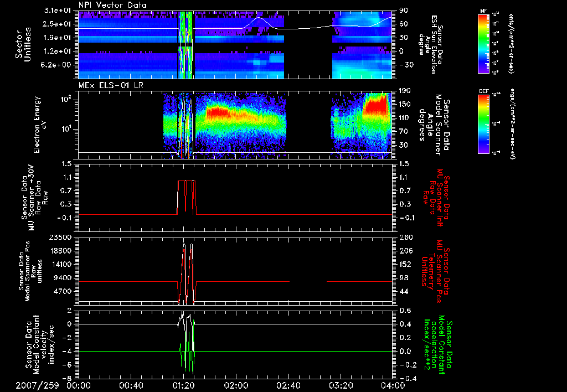Click the sun elevation curve bump after 02:00
Image resolution: width=567 pixels, height=392 pixels.
tap(259, 22)
